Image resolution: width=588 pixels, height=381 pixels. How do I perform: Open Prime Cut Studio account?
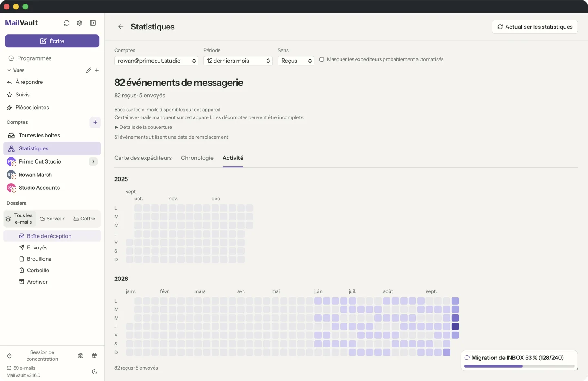(x=52, y=161)
